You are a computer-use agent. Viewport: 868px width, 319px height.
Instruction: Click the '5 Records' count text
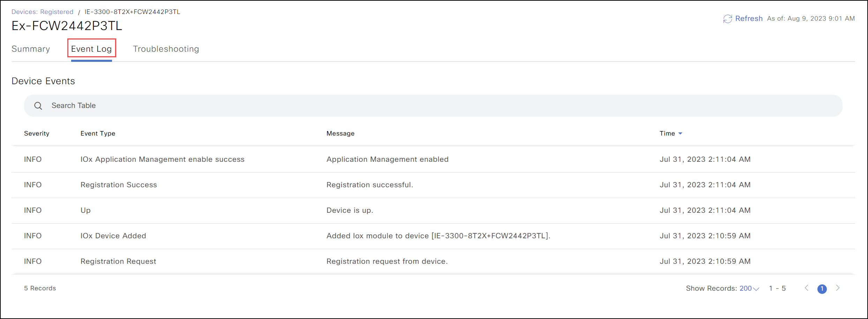coord(40,288)
